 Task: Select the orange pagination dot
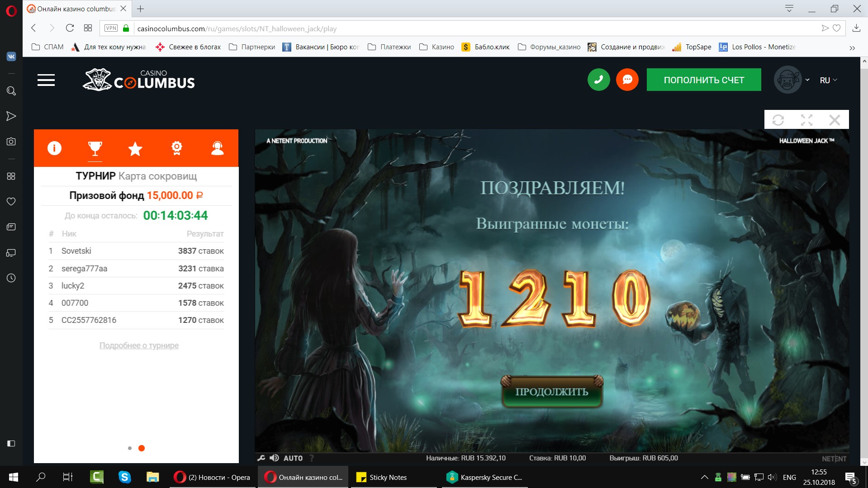pyautogui.click(x=142, y=448)
